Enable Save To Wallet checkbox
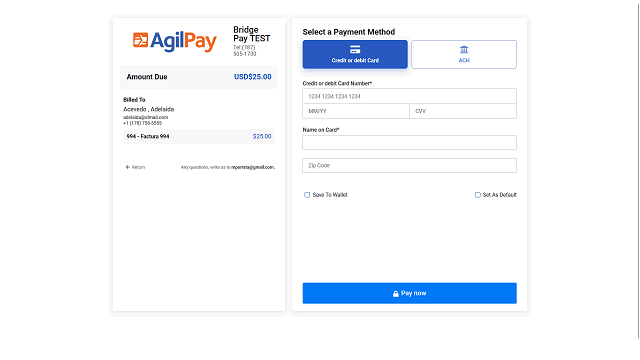 point(307,195)
